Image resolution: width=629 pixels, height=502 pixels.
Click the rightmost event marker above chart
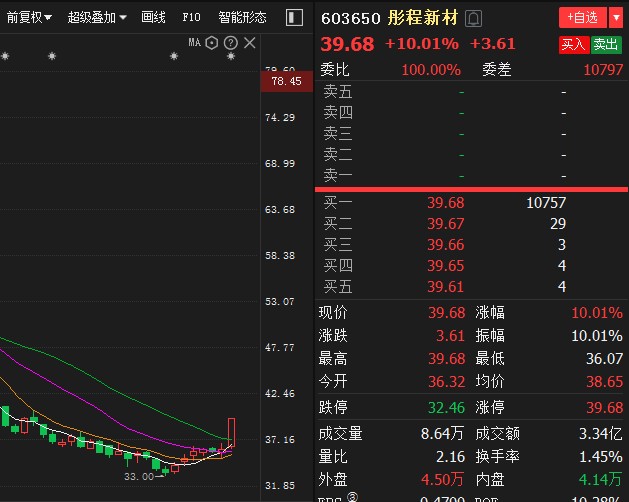[231, 56]
